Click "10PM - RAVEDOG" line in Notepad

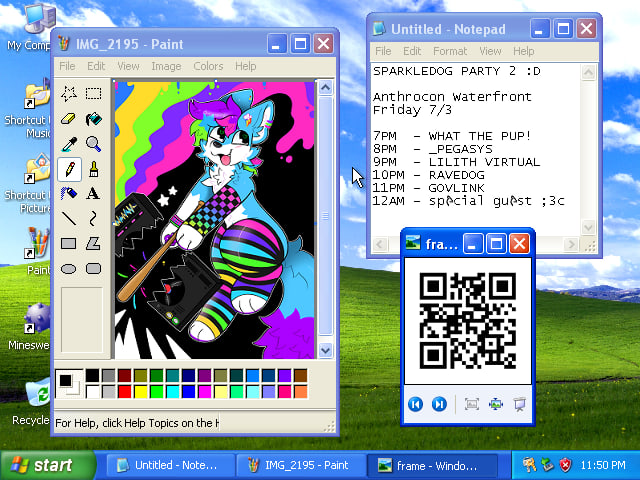click(x=429, y=175)
